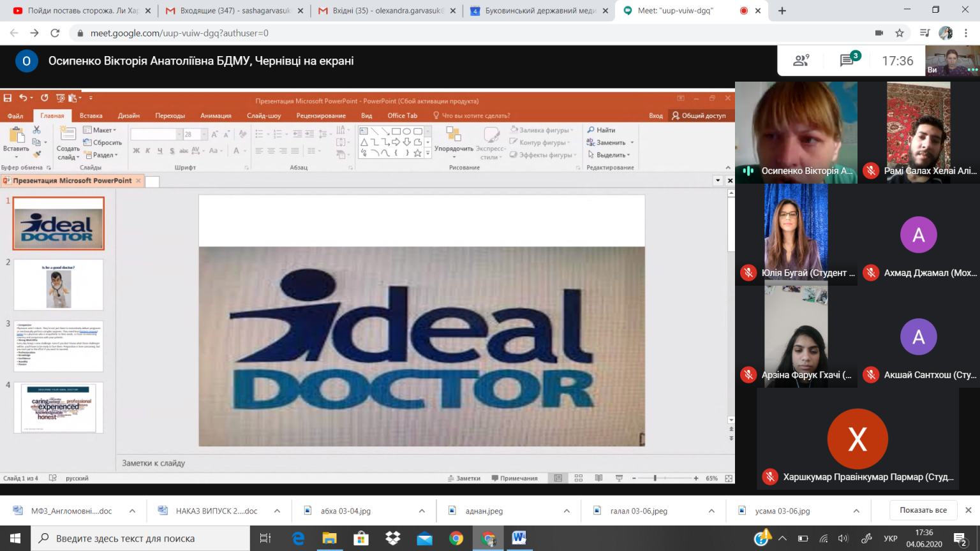The width and height of the screenshot is (980, 551).
Task: Toggle bold Ж formatting button
Action: [x=136, y=151]
